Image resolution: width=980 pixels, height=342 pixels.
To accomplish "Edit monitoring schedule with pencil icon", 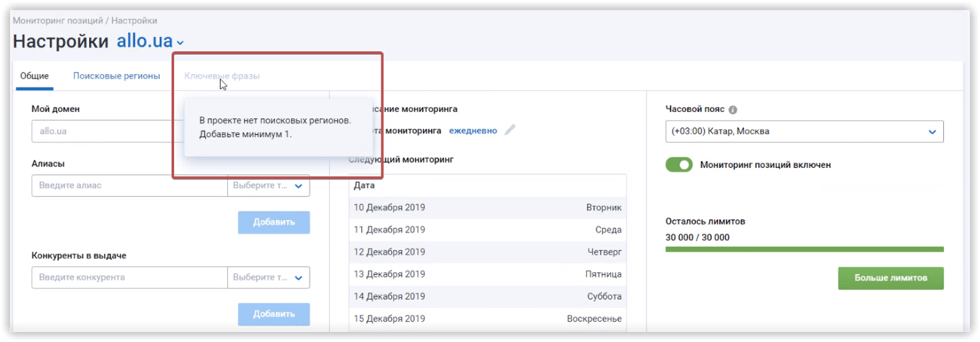I will (510, 130).
